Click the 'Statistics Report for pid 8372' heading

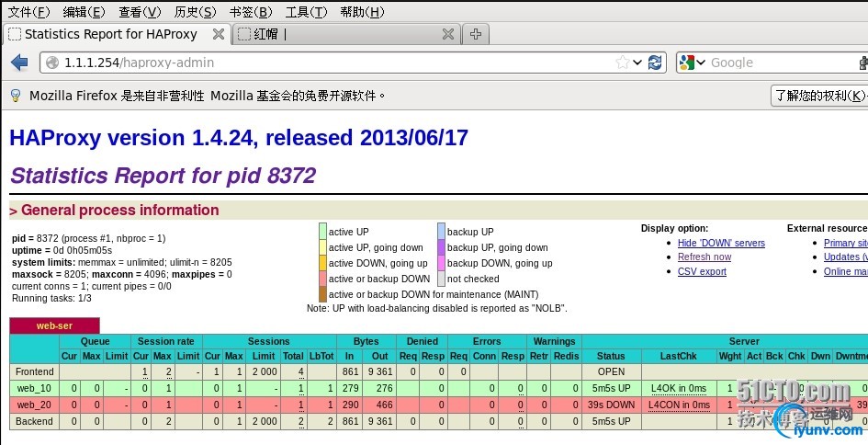[x=163, y=176]
